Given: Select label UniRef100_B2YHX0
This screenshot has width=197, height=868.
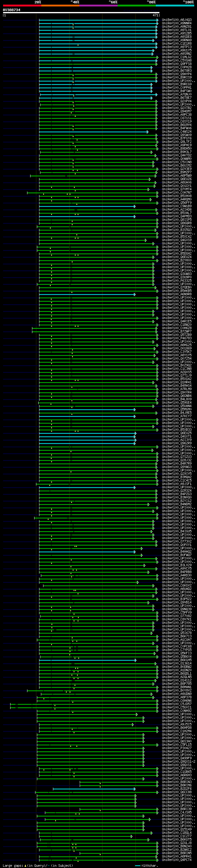Looking at the screenshot, I should click(x=177, y=260).
